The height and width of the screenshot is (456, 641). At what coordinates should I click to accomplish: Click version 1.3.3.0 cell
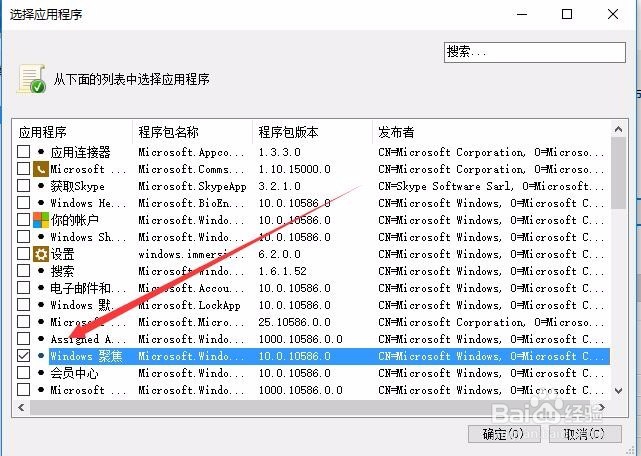279,152
